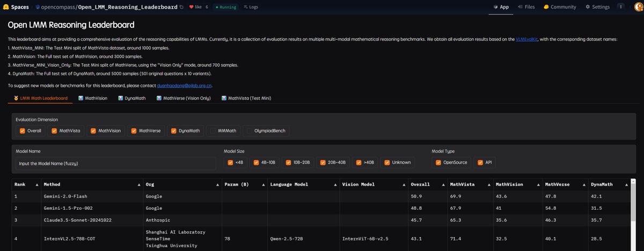Sort by Language Model column arrows
Screen dimensions: 644x251
336,184
